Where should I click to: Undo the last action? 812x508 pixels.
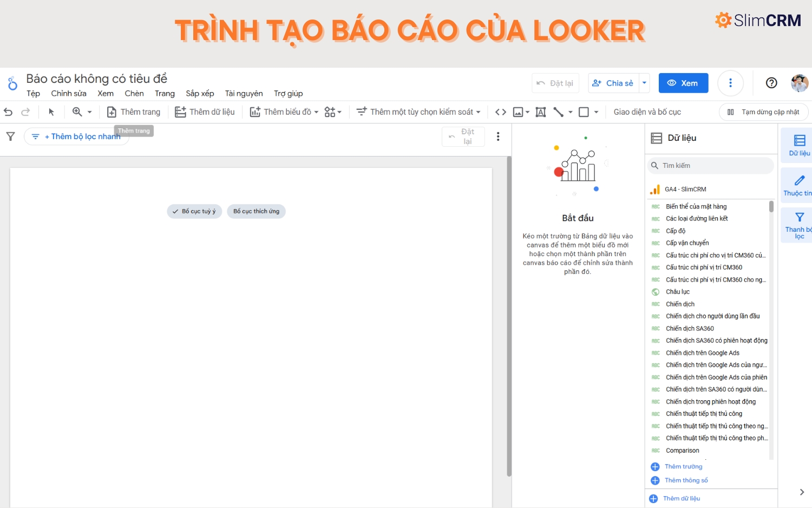pos(8,112)
